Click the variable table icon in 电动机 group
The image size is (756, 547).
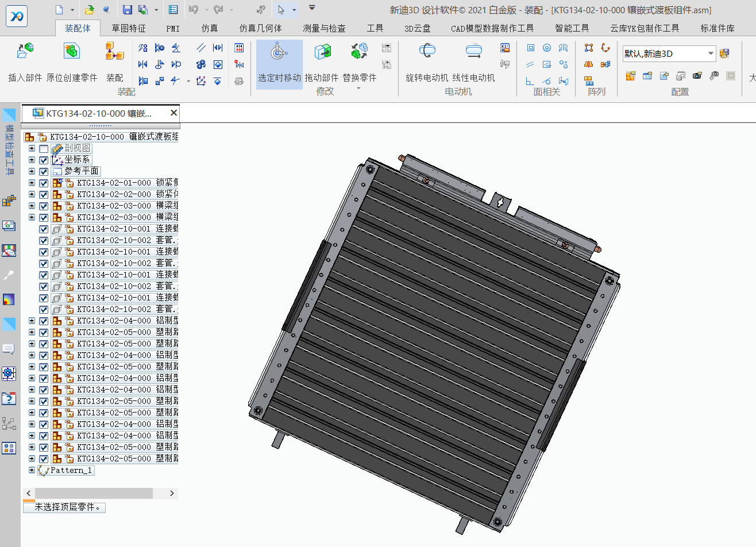pyautogui.click(x=505, y=48)
